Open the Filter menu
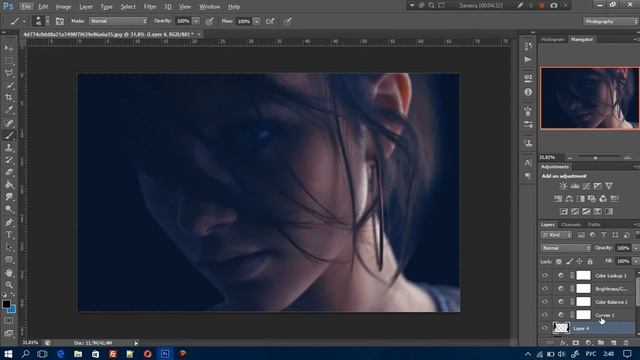 click(x=150, y=7)
